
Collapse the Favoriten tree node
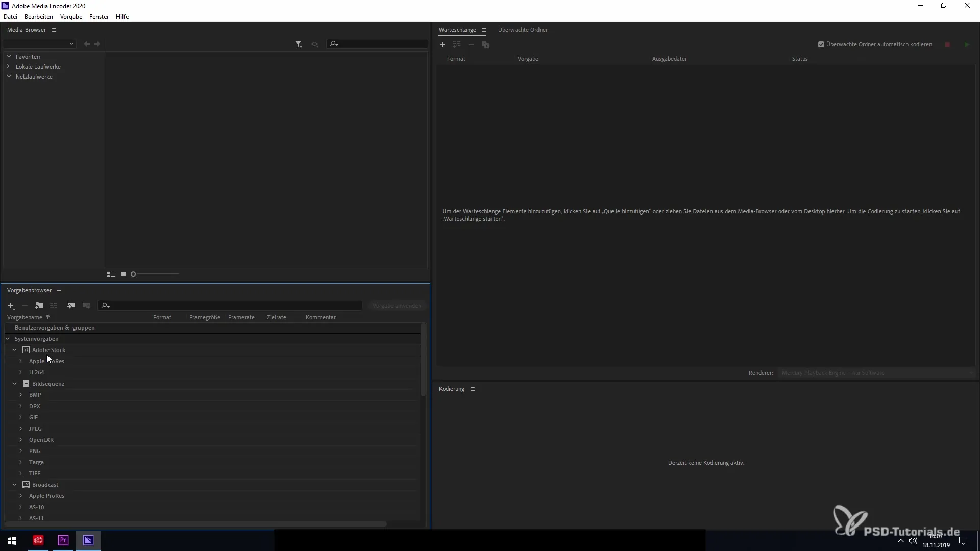pos(9,57)
